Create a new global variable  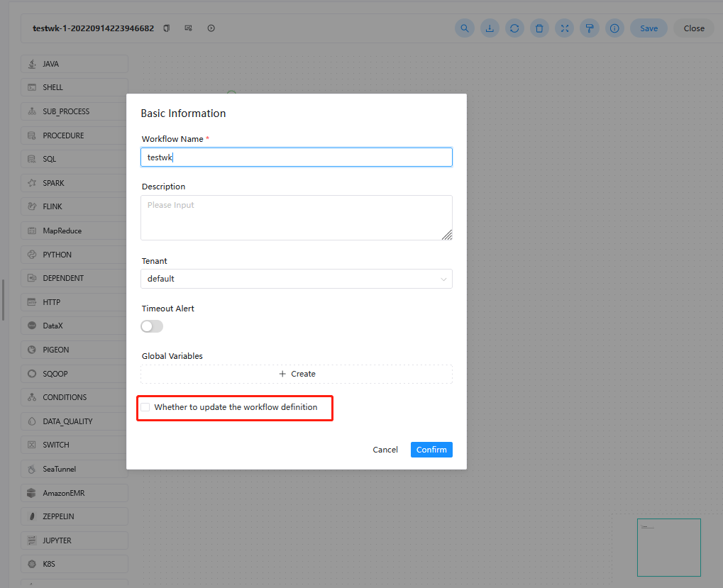(x=297, y=374)
